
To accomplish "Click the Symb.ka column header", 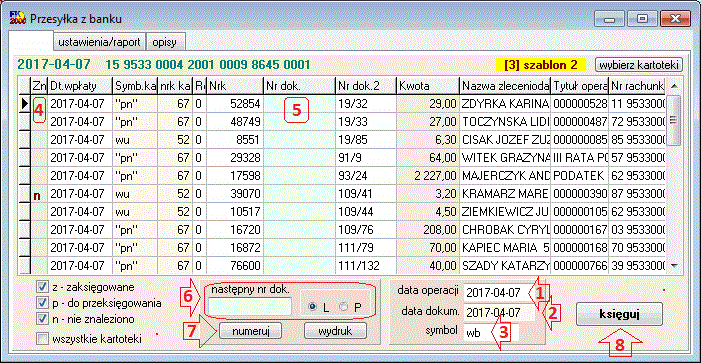I will click(135, 85).
